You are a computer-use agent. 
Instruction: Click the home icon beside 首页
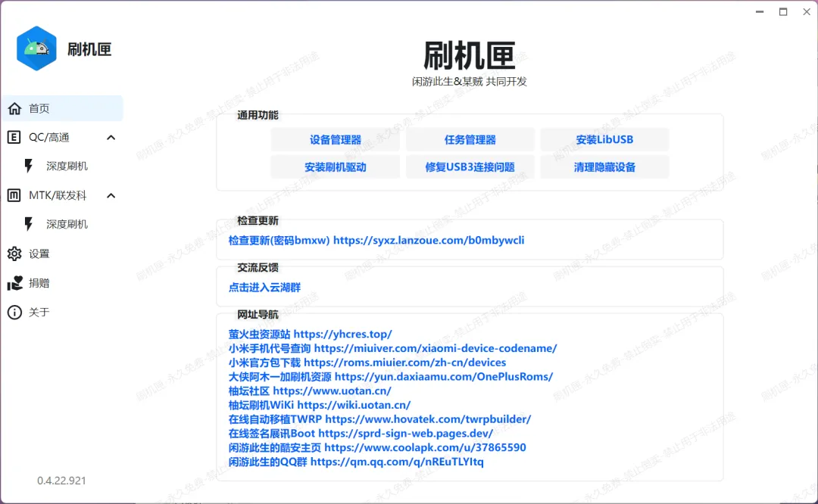coord(14,108)
